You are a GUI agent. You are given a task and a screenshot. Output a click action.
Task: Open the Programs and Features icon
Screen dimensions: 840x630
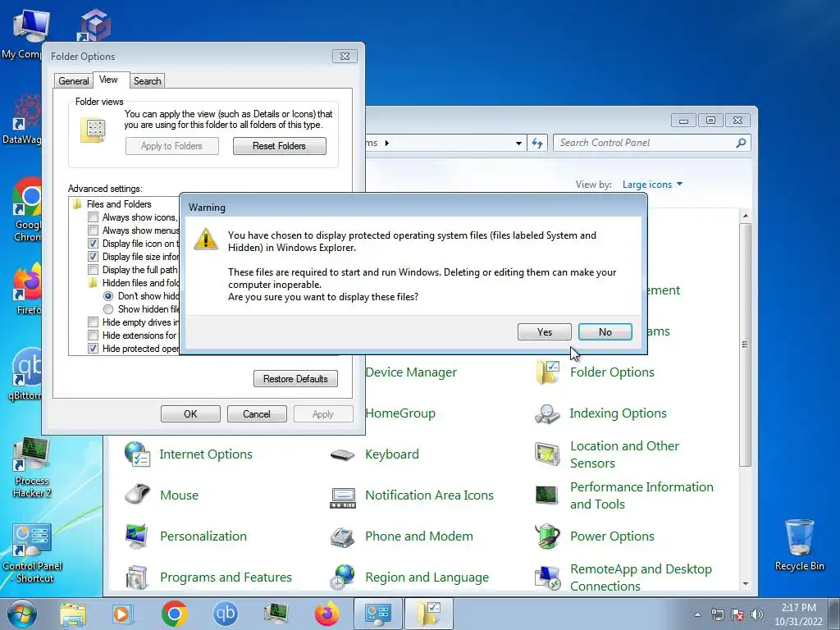(x=137, y=577)
